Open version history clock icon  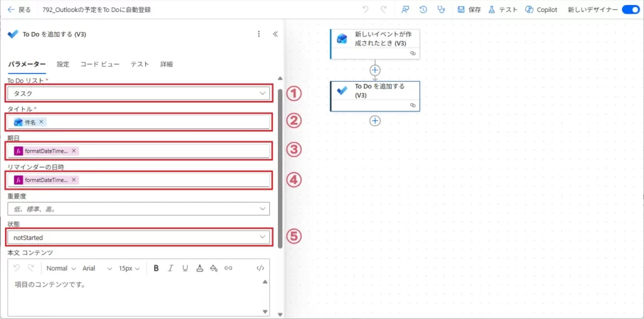pos(423,10)
